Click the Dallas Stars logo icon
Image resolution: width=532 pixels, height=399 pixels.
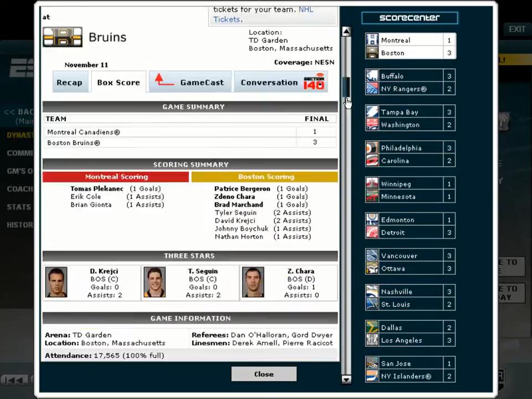[372, 328]
